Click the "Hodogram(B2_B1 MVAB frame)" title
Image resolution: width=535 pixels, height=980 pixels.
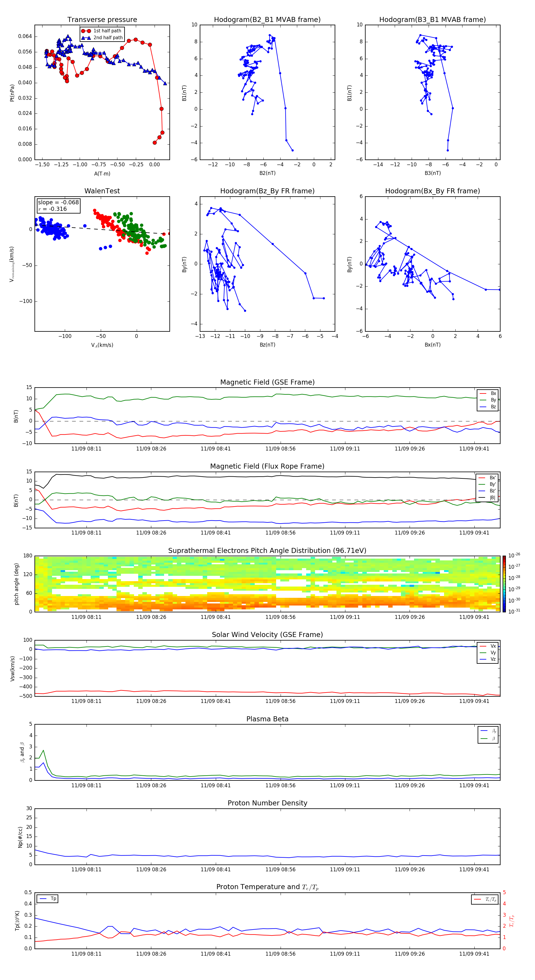267,20
